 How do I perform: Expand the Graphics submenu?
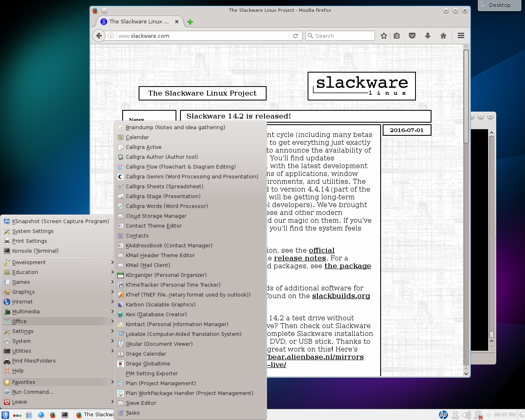coord(23,292)
